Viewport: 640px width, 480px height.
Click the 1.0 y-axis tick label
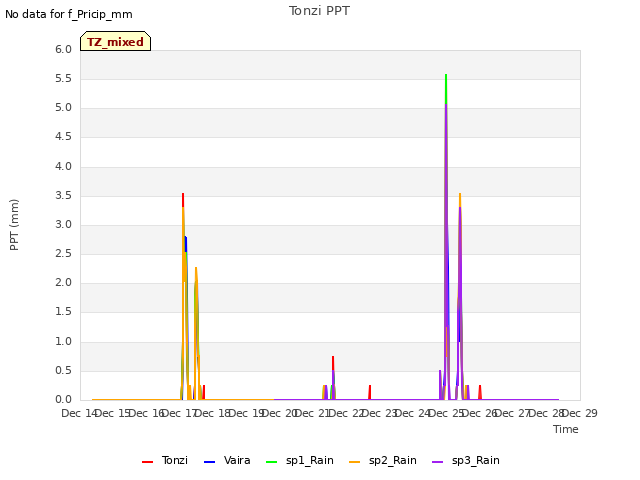pyautogui.click(x=63, y=341)
